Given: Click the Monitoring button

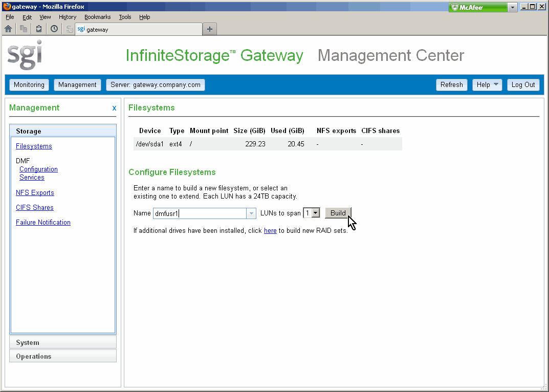Looking at the screenshot, I should coord(29,85).
